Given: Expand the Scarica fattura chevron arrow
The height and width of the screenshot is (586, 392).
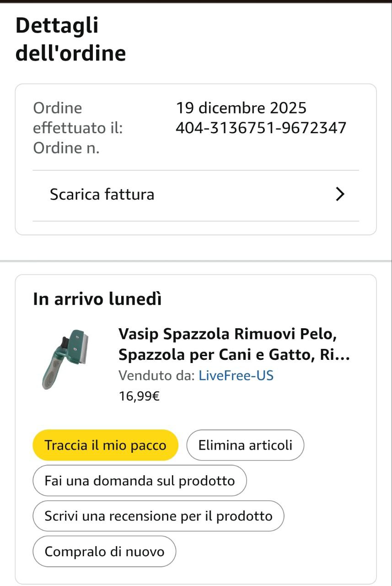Looking at the screenshot, I should coord(339,195).
